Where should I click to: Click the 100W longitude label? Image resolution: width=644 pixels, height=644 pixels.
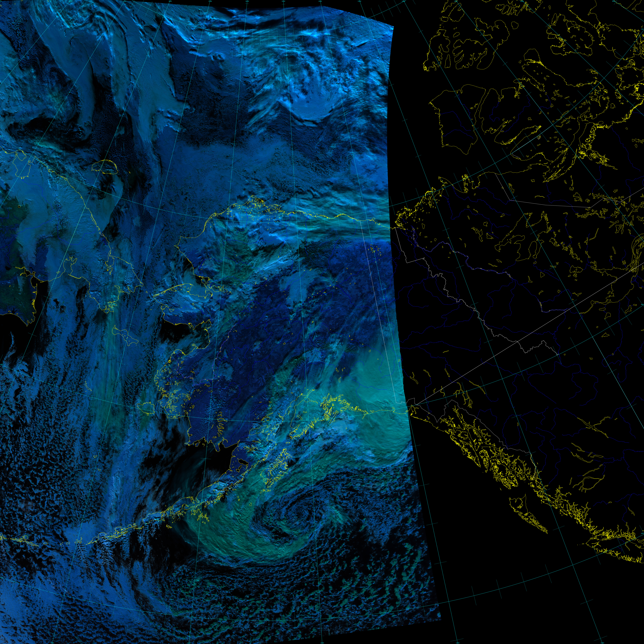(x=522, y=1)
